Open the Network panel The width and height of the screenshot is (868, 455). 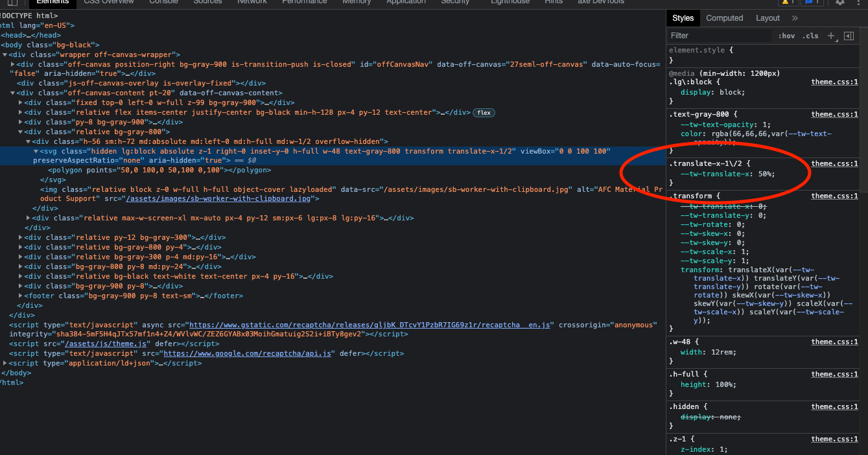coord(252,3)
